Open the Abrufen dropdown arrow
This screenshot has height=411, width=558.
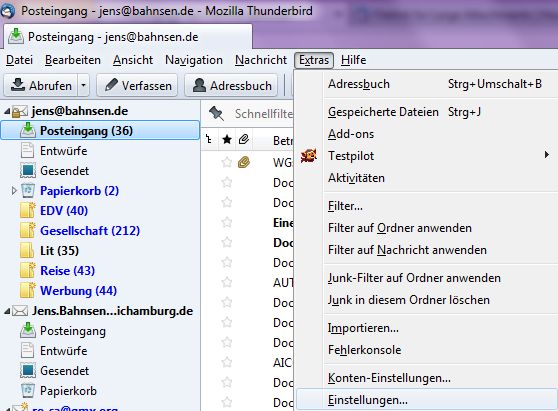tap(83, 85)
